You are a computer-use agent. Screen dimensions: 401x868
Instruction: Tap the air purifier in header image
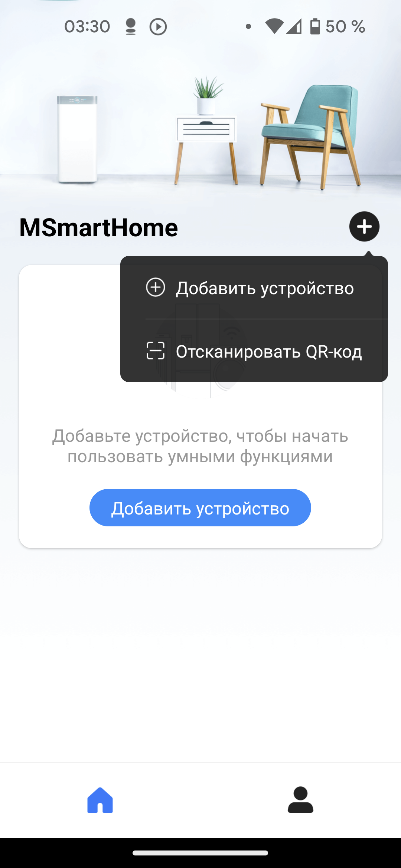[x=77, y=139]
